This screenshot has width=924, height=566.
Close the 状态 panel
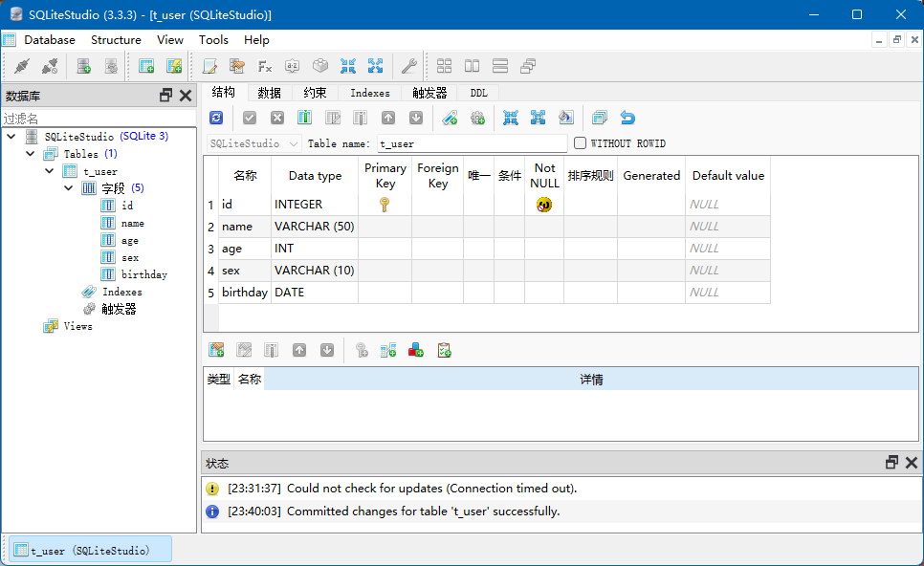point(911,463)
